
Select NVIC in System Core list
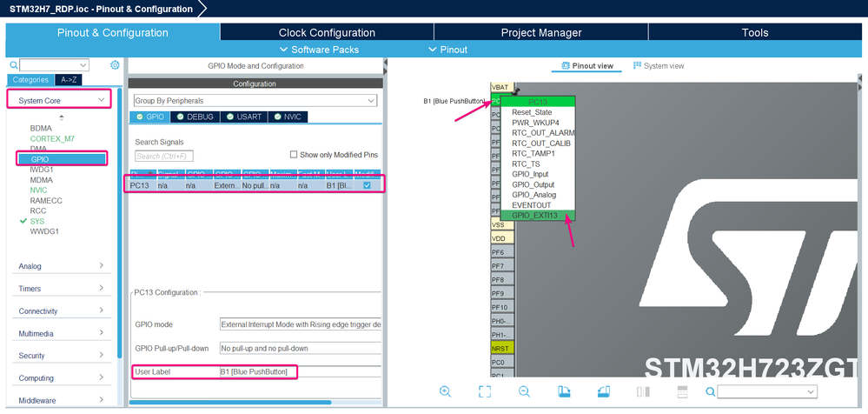coord(39,190)
